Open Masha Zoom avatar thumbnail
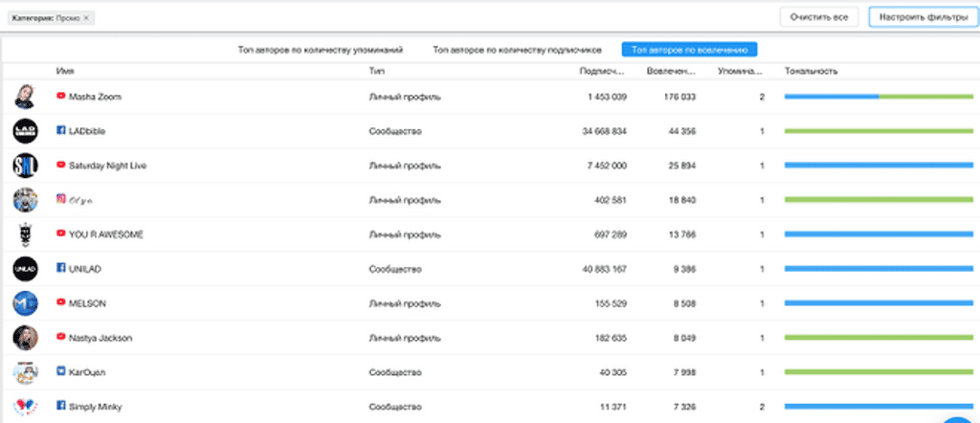 25,97
